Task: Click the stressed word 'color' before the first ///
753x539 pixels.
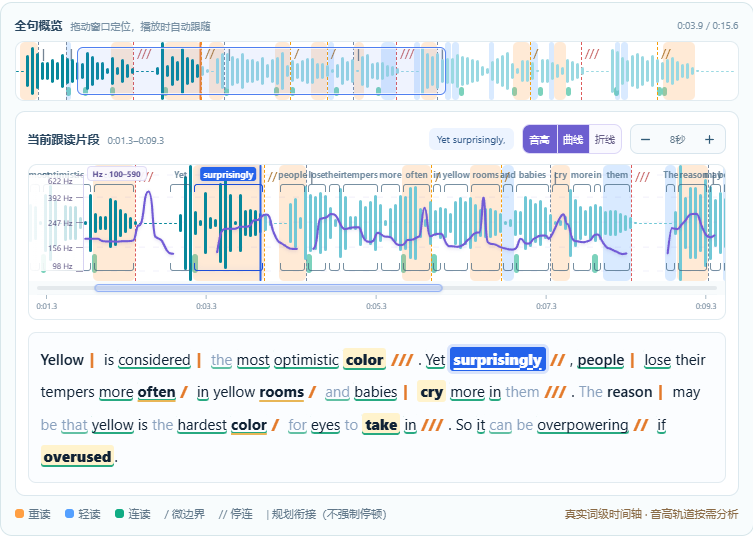Action: 364,360
